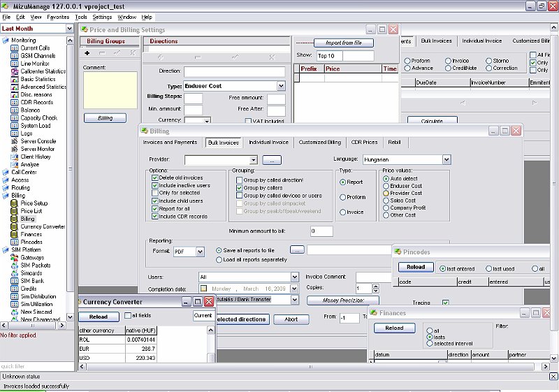Open the Users All dropdown
This screenshot has width=559, height=392.
coord(294,277)
